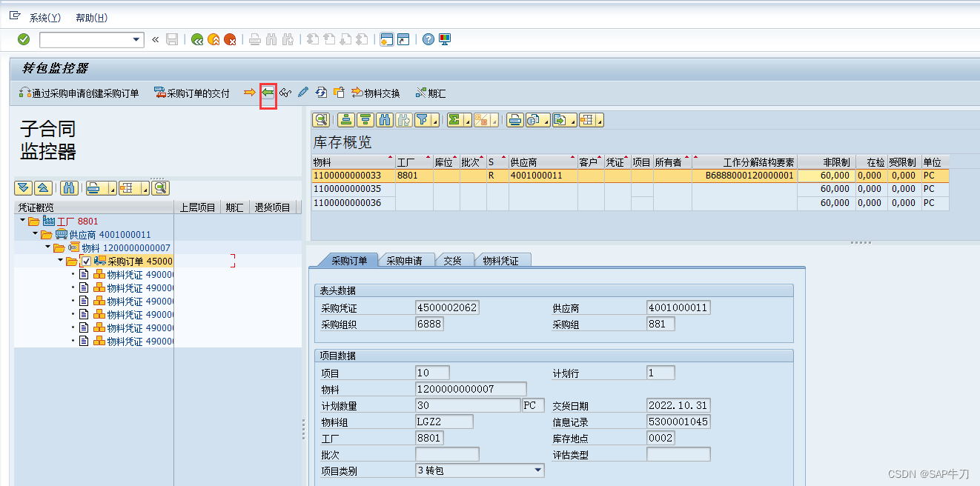Viewport: 980px width, 486px height.
Task: Switch to the 采购订单 tab
Action: tap(348, 261)
